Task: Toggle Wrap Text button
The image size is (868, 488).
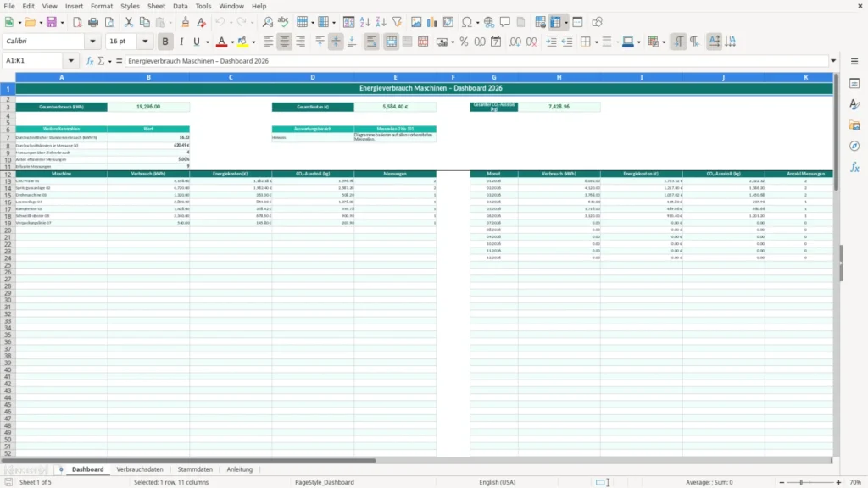Action: 371,42
